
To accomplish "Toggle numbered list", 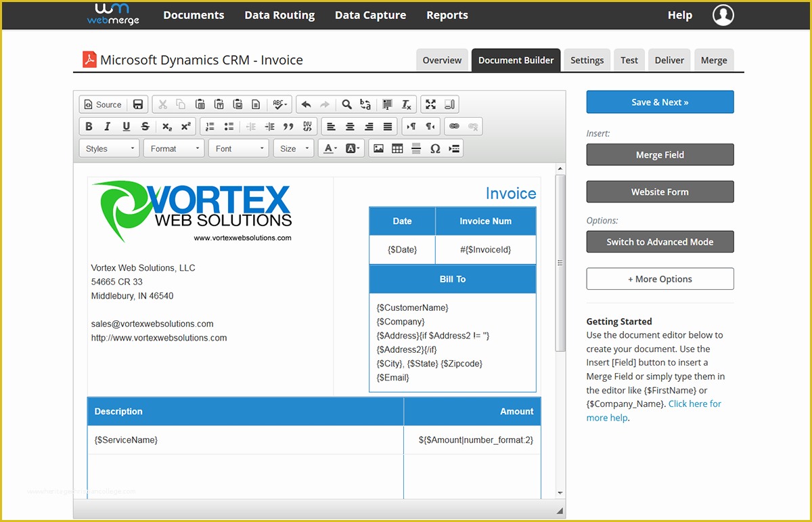I will (x=210, y=127).
